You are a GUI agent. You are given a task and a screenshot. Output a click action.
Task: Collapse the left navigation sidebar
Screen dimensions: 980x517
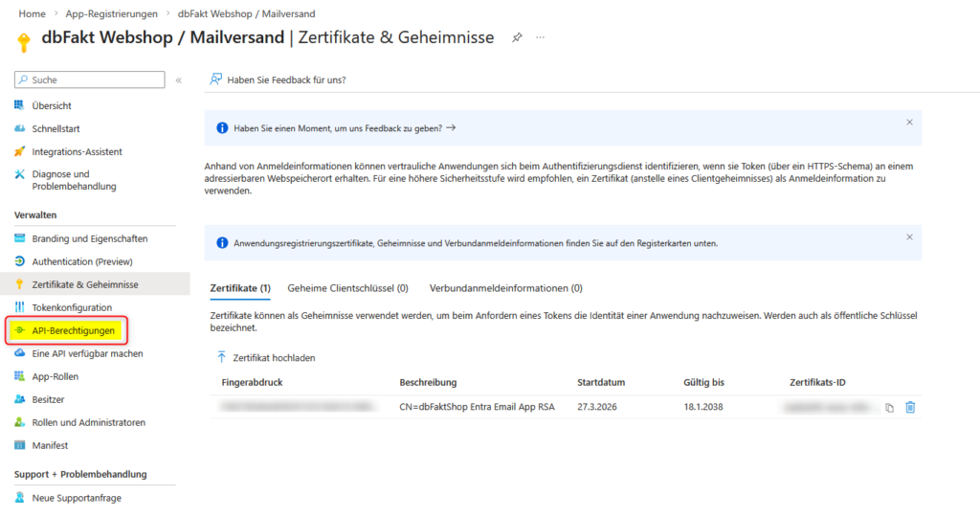(x=179, y=80)
